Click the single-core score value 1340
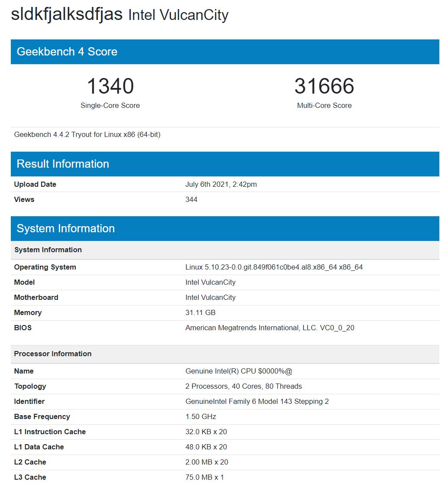Image resolution: width=448 pixels, height=494 pixels. 110,86
